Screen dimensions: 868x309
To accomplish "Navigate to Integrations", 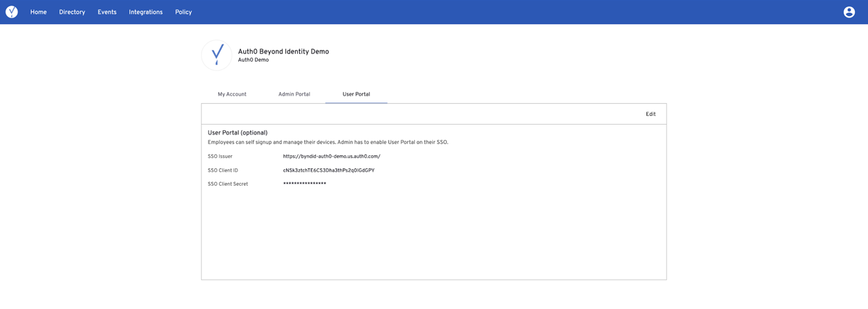I will click(x=145, y=12).
